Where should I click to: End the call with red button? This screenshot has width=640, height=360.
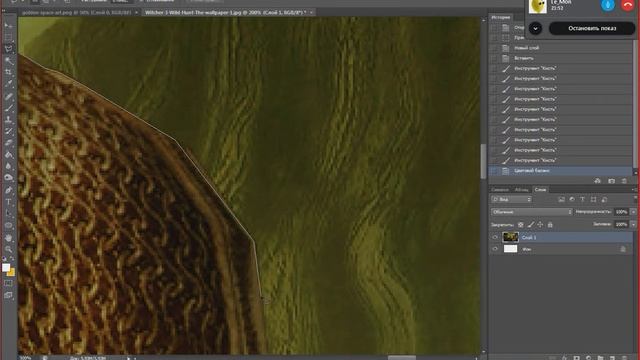tap(628, 5)
